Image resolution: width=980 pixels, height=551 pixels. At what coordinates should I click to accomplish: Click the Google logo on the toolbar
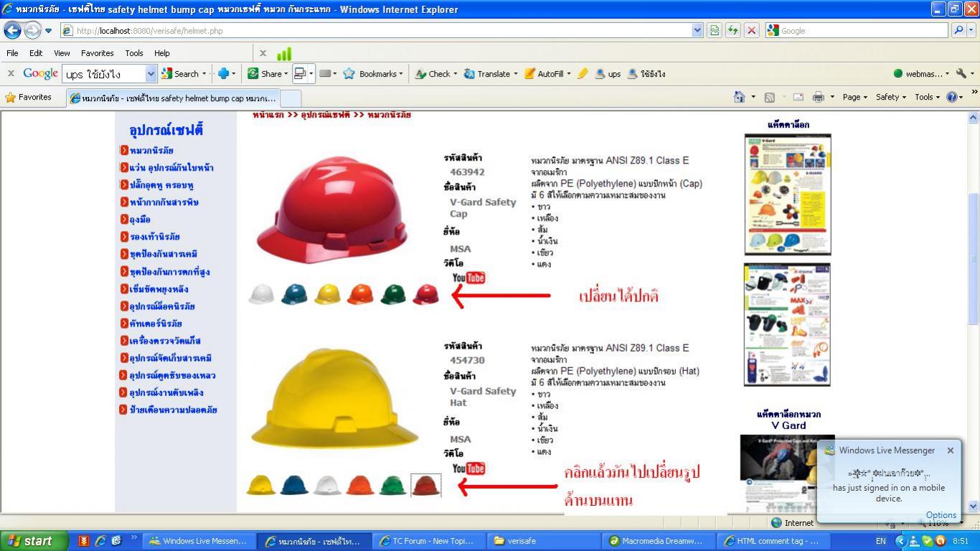(40, 73)
